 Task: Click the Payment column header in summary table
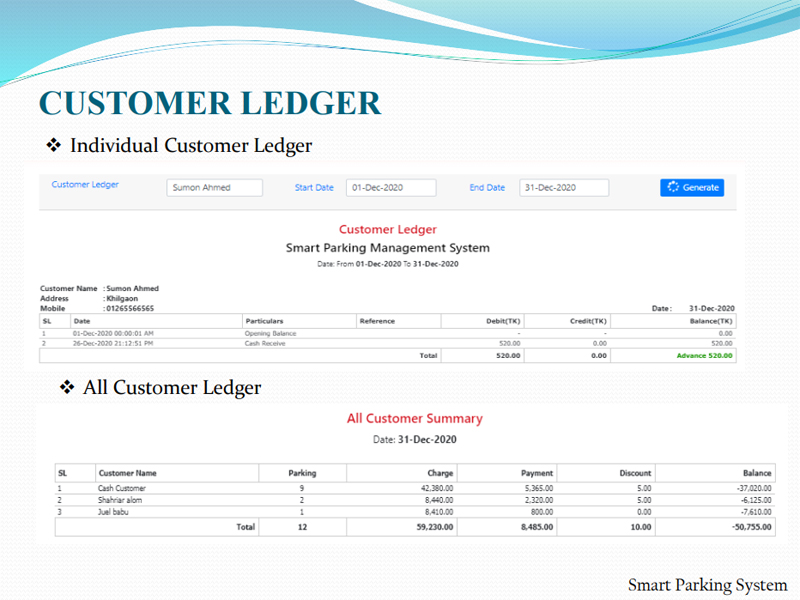pyautogui.click(x=537, y=473)
